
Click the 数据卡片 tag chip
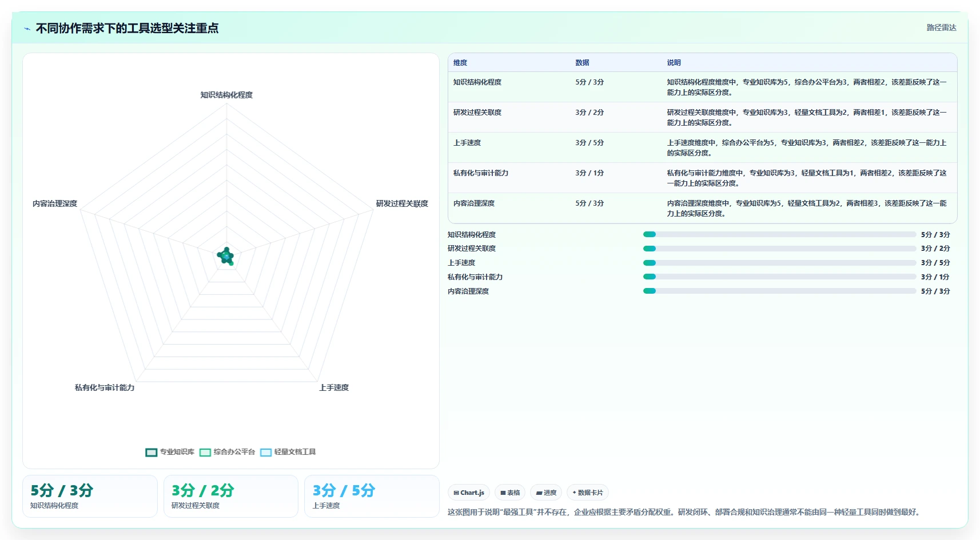[588, 493]
